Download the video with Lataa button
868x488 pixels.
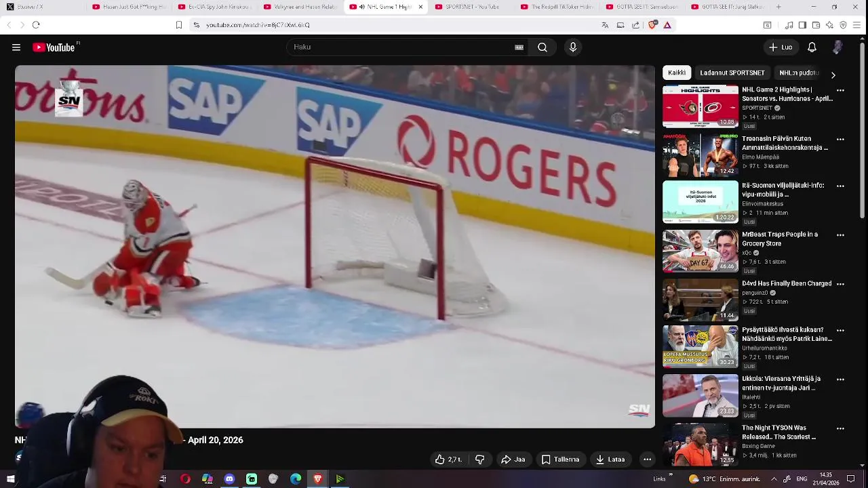(x=610, y=460)
